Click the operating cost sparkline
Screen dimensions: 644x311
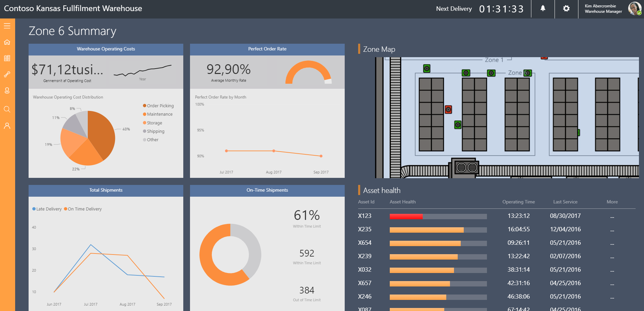(x=143, y=70)
